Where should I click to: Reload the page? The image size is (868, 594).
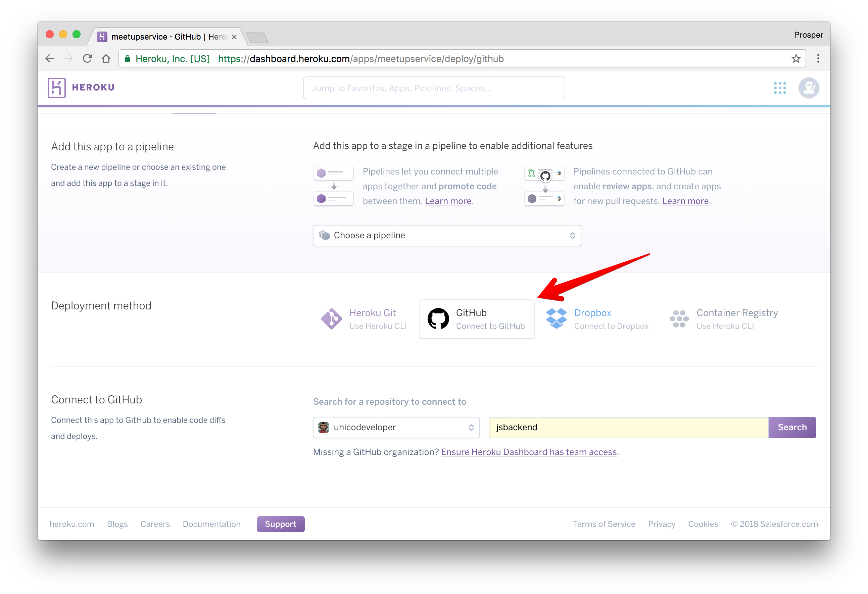coord(87,59)
